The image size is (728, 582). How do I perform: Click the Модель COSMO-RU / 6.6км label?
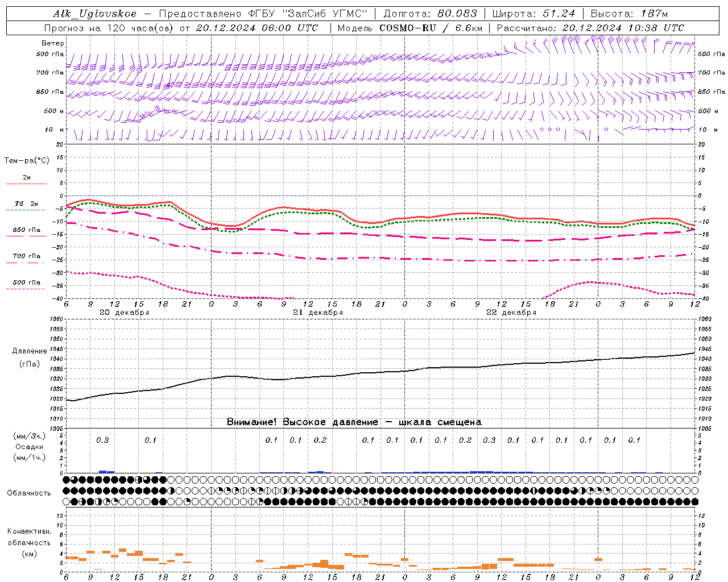coord(410,28)
